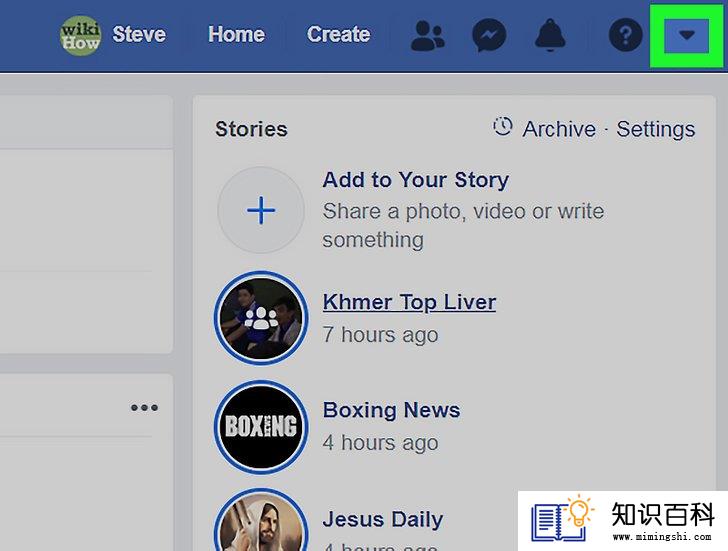Image resolution: width=728 pixels, height=551 pixels.
Task: Open the Friend Requests icon
Action: coord(428,35)
